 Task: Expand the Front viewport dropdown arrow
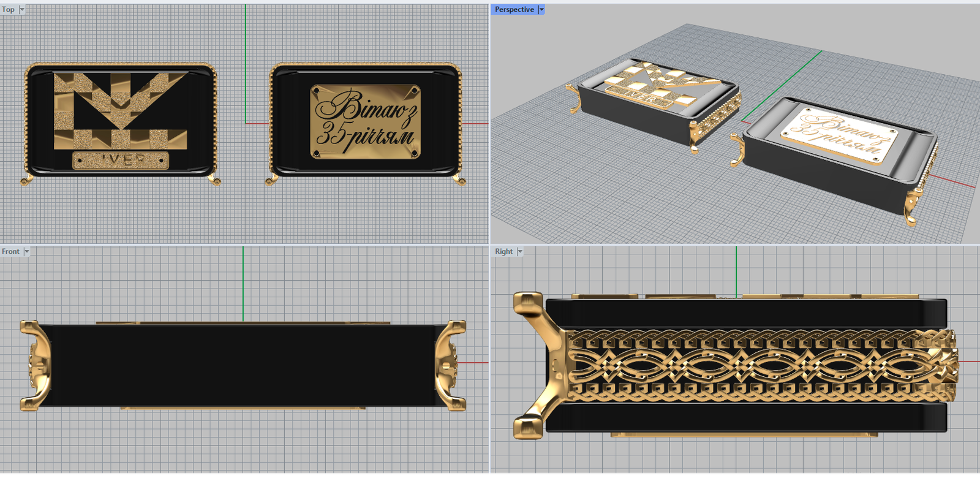pos(26,252)
